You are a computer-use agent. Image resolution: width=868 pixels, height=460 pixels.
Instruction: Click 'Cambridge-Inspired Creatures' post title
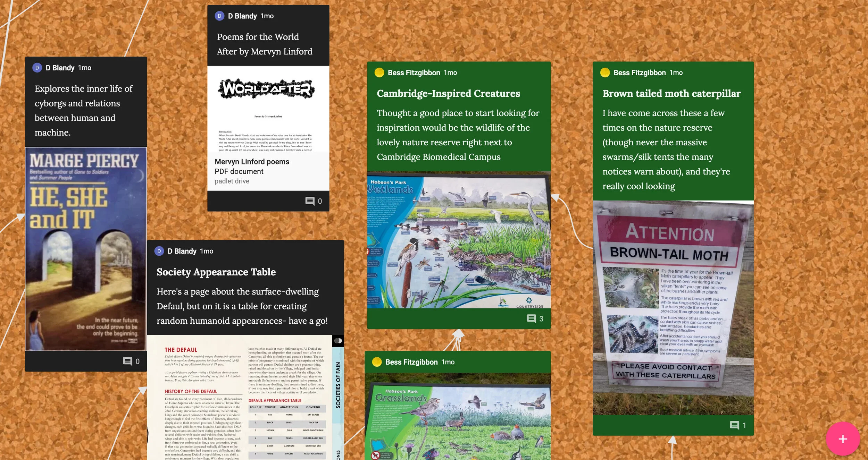(448, 94)
